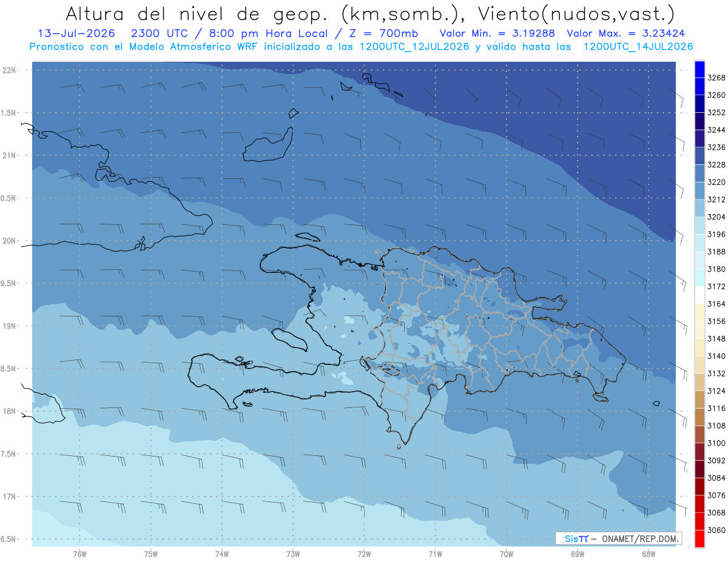Click the legend value 3108
728x562 pixels.
point(716,426)
